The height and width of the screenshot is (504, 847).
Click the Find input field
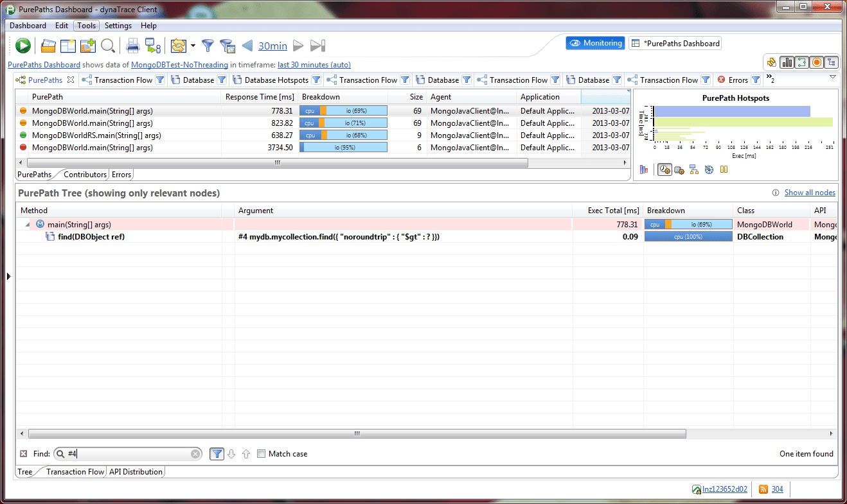click(x=128, y=454)
